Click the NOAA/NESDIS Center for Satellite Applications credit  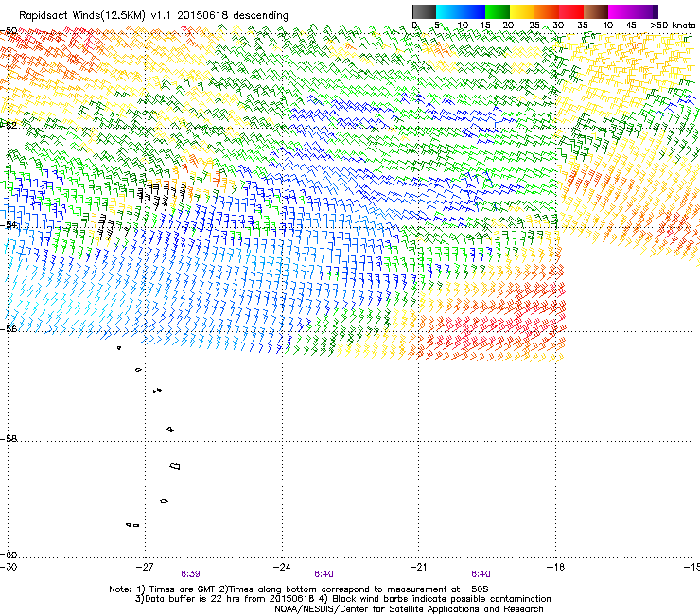click(x=409, y=609)
